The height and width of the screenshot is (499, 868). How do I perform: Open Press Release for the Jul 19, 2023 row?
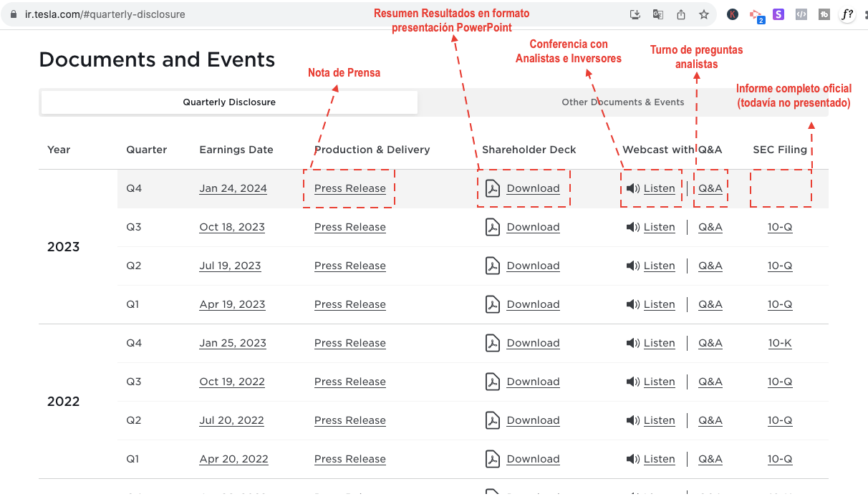pyautogui.click(x=350, y=266)
